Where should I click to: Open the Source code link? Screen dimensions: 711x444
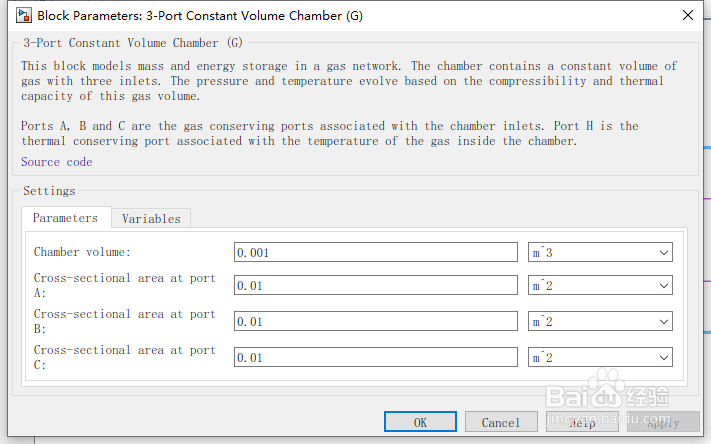coord(56,161)
